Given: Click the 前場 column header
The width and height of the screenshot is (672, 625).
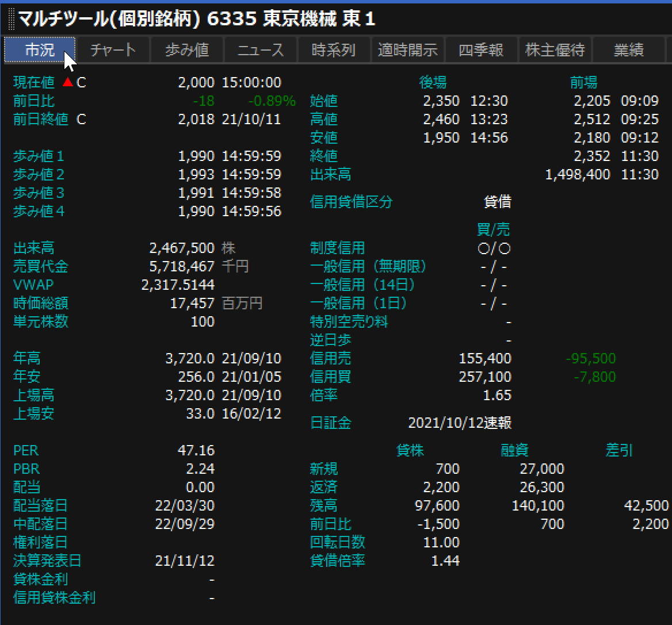Looking at the screenshot, I should [583, 82].
